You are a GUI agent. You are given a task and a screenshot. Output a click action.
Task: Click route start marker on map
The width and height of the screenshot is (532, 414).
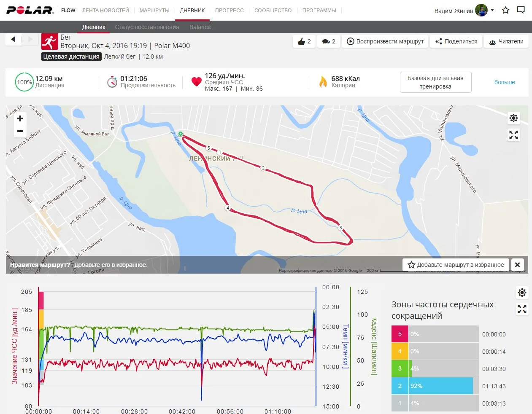coord(181,134)
